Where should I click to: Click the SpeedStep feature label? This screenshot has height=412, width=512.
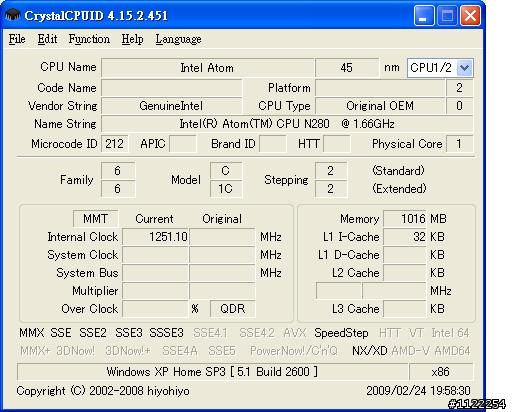click(341, 333)
